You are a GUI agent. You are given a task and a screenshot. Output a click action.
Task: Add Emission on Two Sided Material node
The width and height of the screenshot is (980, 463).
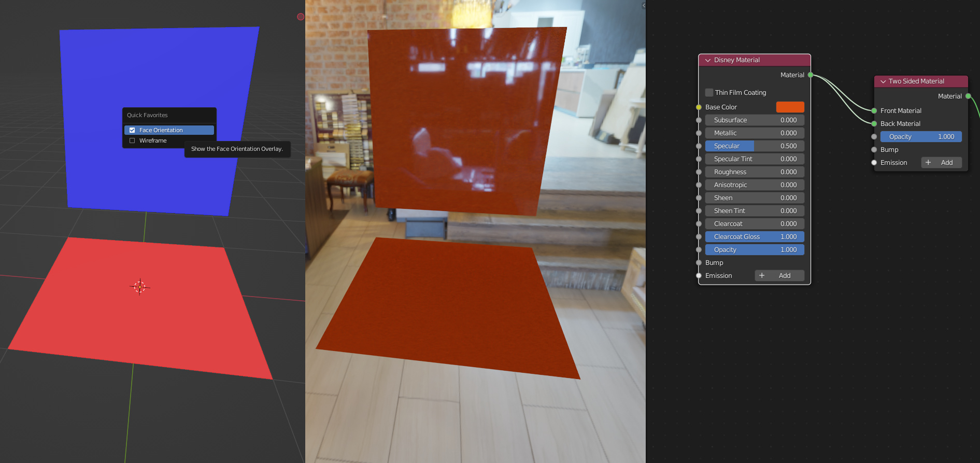[941, 163]
